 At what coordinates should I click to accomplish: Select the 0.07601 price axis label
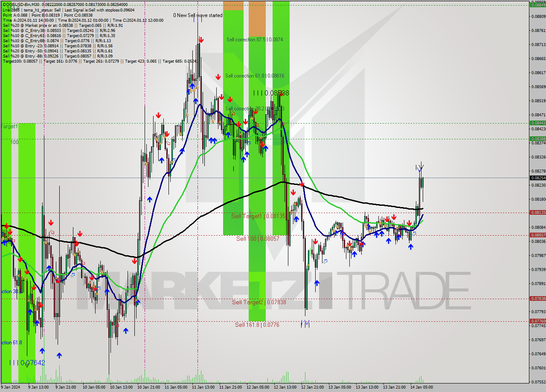coord(539,368)
